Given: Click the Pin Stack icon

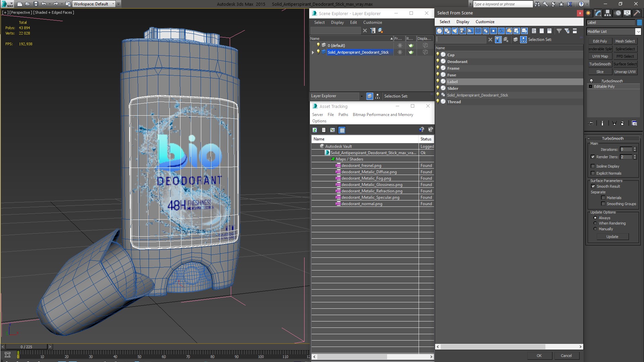Looking at the screenshot, I should [591, 123].
